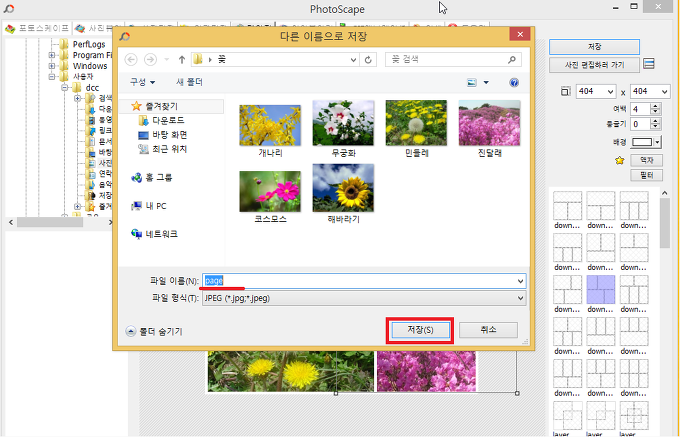Open 최근 위치 in the sidebar
The height and width of the screenshot is (437, 680).
(x=169, y=149)
